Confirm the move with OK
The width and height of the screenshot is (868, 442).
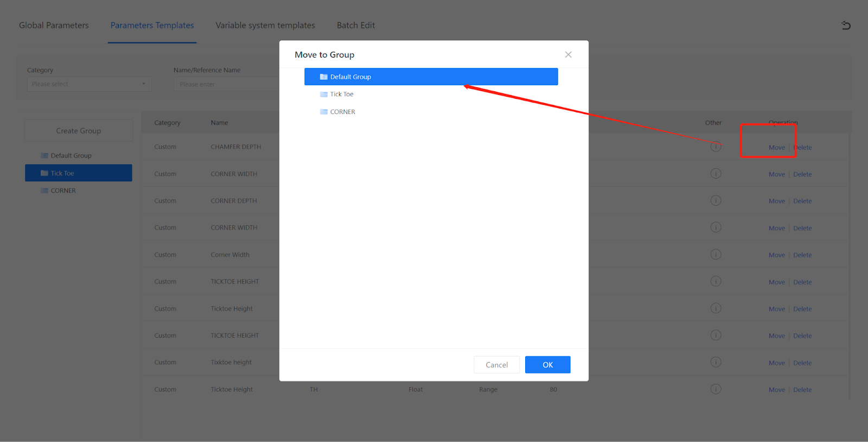pos(548,365)
